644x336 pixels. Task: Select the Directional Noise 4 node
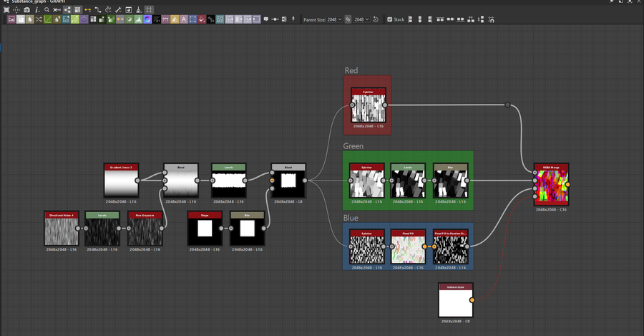tap(62, 230)
